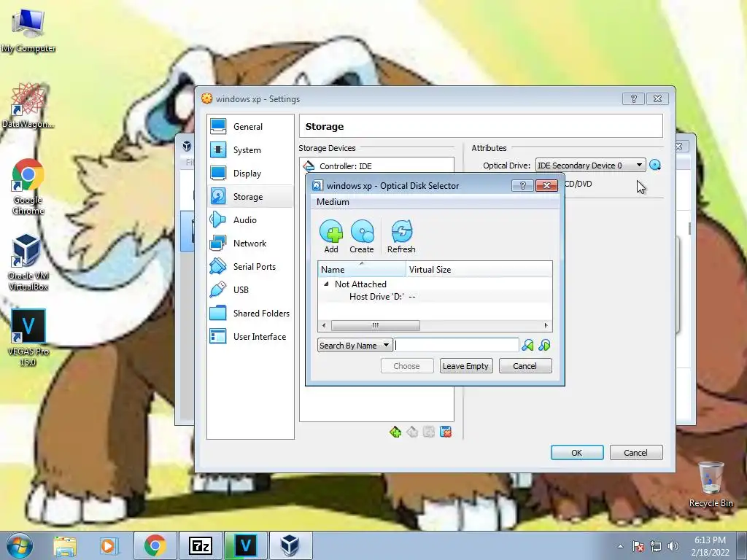Image resolution: width=747 pixels, height=560 pixels.
Task: Click Cancel in the Settings window
Action: [x=636, y=453]
